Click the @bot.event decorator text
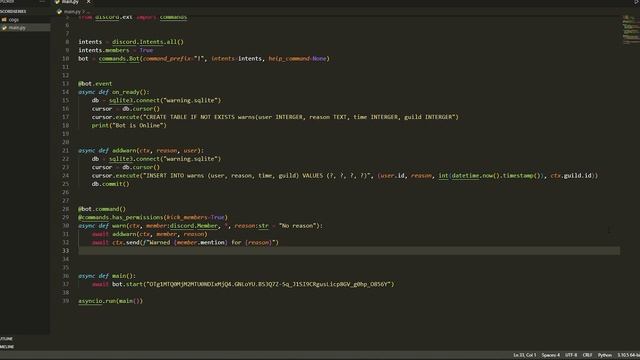This screenshot has width=640, height=360. click(x=95, y=84)
